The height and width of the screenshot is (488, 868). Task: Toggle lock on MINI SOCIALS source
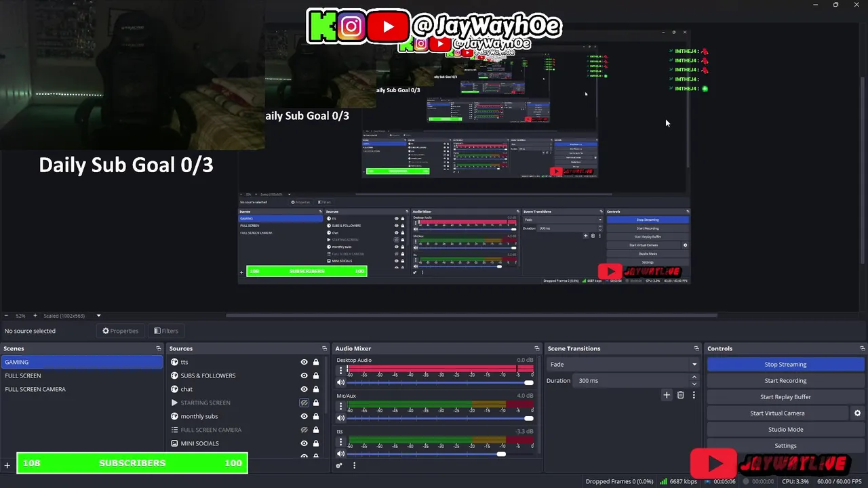(x=315, y=443)
